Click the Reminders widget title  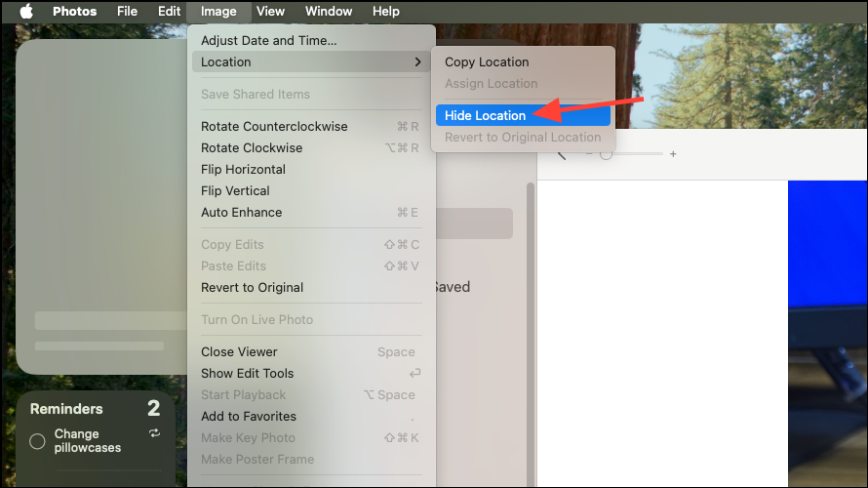(66, 409)
